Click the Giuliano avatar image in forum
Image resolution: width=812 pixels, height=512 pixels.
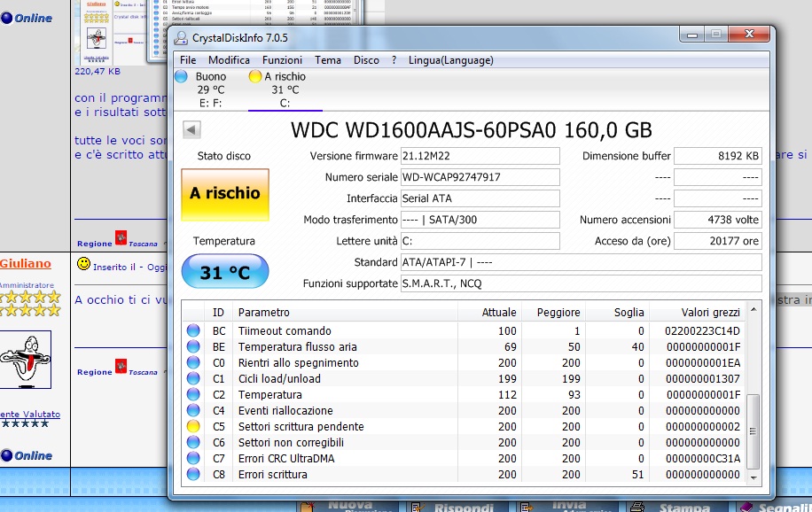(26, 360)
